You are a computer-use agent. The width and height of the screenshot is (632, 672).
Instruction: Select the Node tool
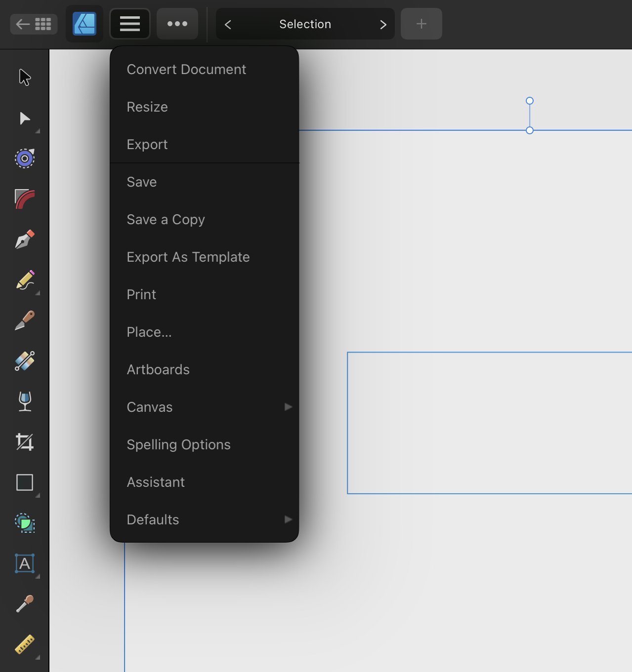tap(25, 118)
